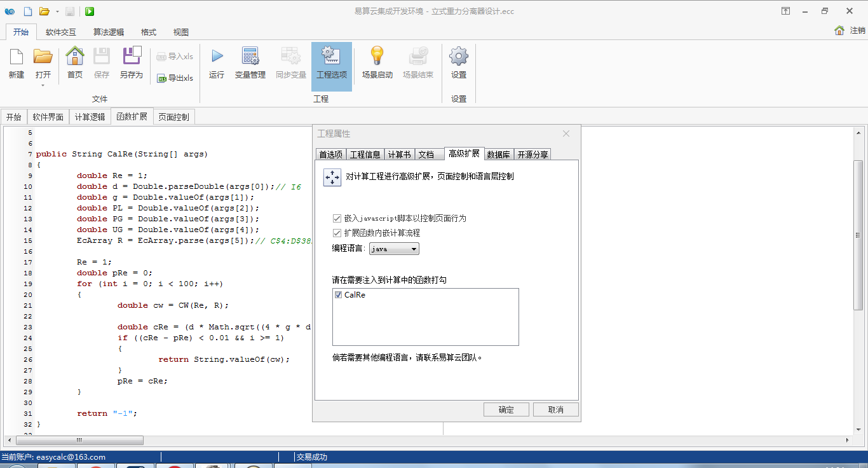This screenshot has height=468, width=868.
Task: Click Save As (另存为) icon
Action: point(131,57)
